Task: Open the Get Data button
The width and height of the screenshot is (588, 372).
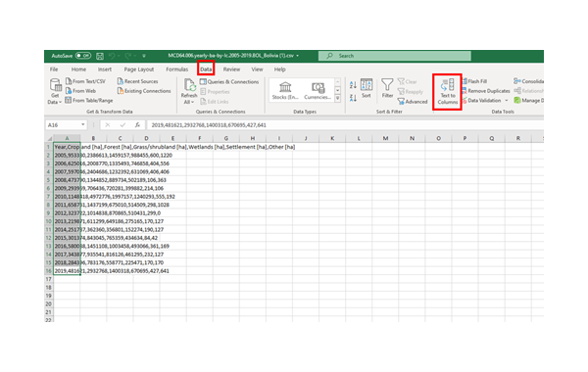Action: tap(55, 91)
